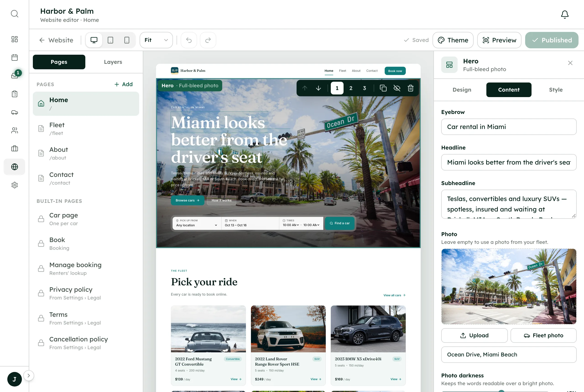The width and height of the screenshot is (584, 392).
Task: Expand the sidebar with chevron button
Action: click(29, 376)
